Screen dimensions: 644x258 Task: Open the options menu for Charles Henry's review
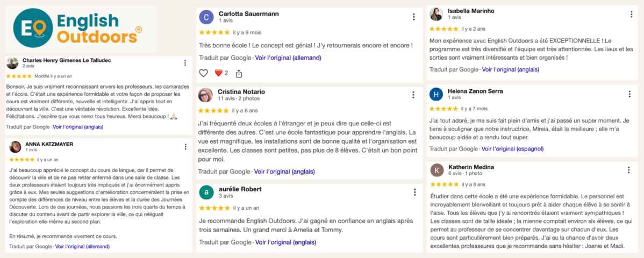[x=185, y=63]
